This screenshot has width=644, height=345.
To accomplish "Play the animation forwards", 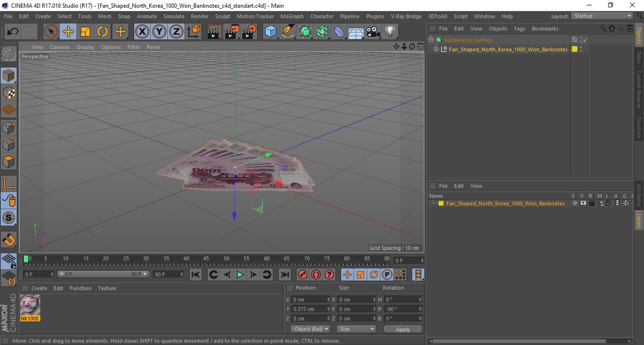I will click(240, 275).
